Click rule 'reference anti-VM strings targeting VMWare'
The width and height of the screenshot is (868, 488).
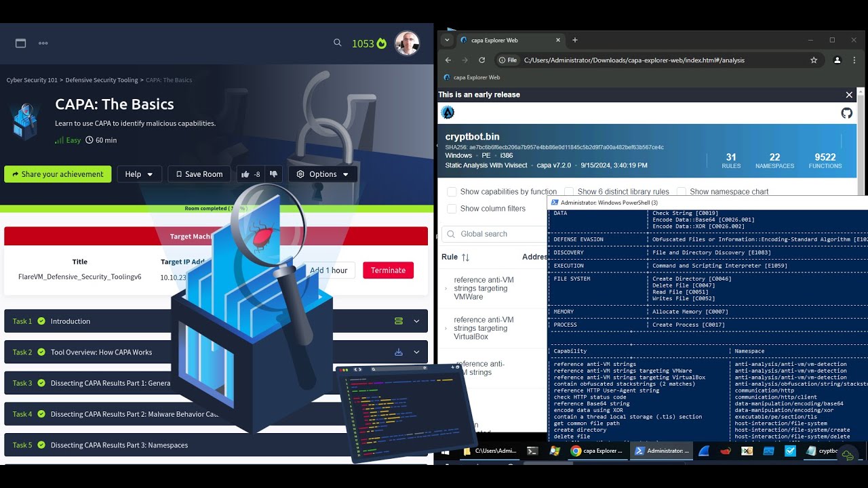484,288
